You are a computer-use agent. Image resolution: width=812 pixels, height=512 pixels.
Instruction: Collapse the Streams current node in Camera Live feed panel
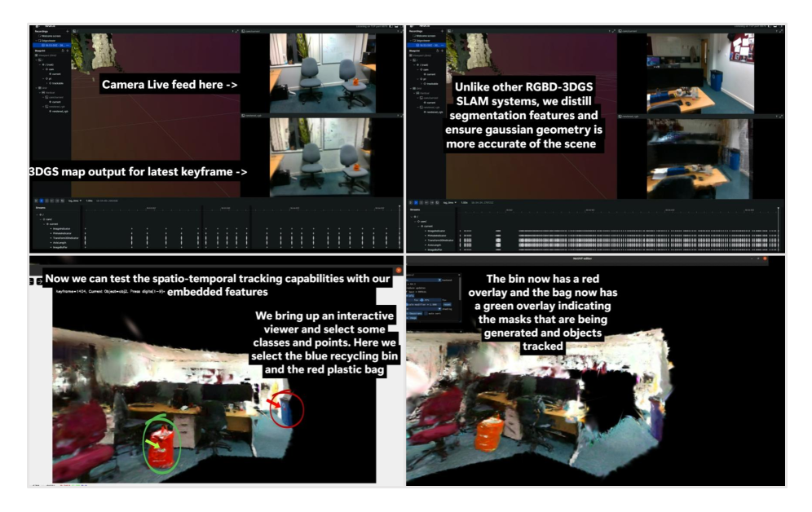click(x=44, y=224)
